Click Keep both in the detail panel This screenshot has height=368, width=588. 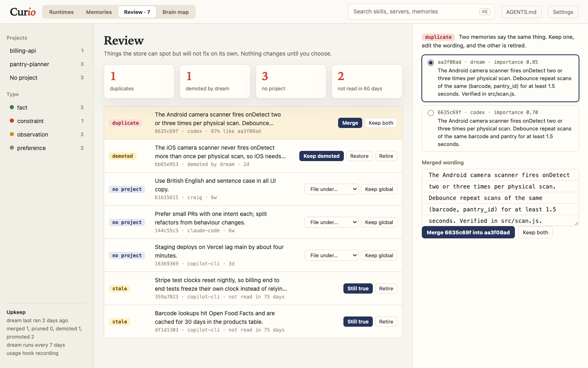click(535, 232)
